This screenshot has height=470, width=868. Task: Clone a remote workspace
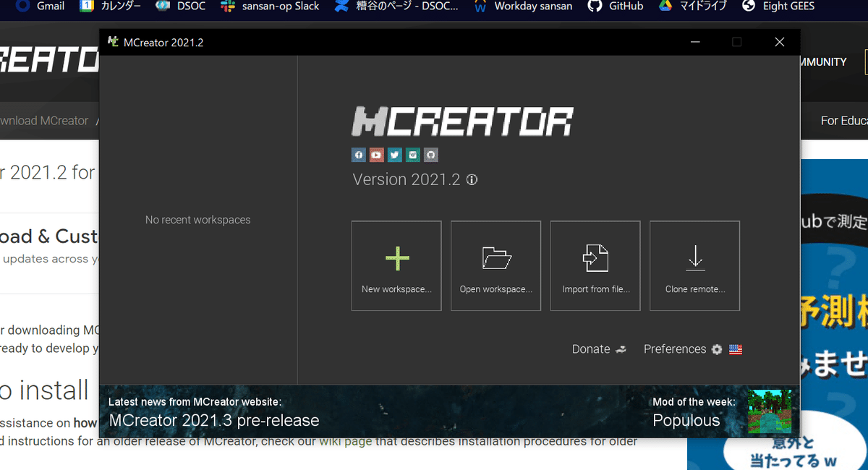[x=694, y=265]
